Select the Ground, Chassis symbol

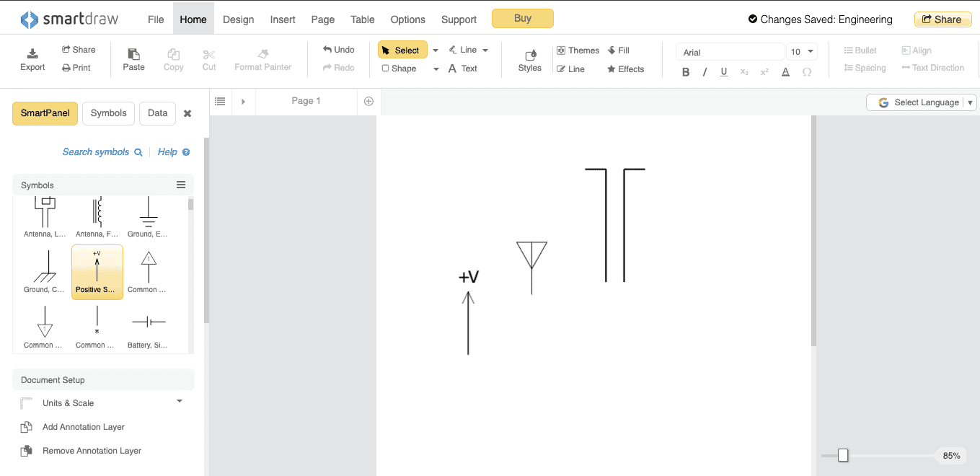tap(45, 272)
